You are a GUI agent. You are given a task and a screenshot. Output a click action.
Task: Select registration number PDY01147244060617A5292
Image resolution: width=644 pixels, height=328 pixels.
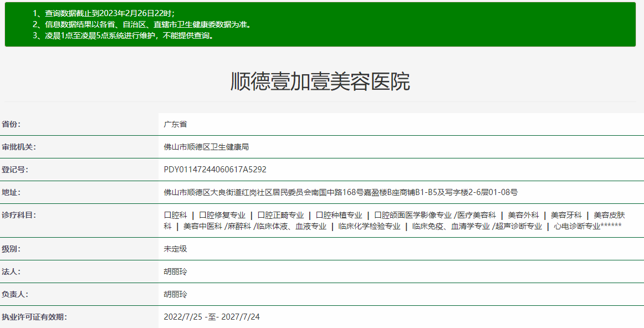click(215, 170)
